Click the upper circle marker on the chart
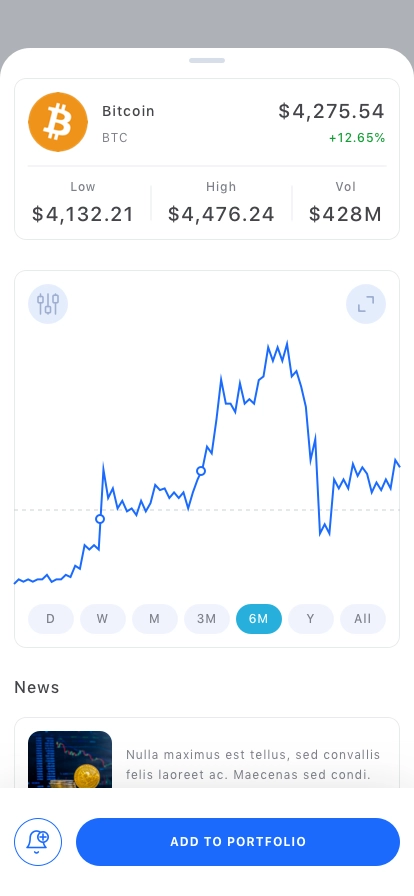Image resolution: width=414 pixels, height=896 pixels. click(201, 471)
